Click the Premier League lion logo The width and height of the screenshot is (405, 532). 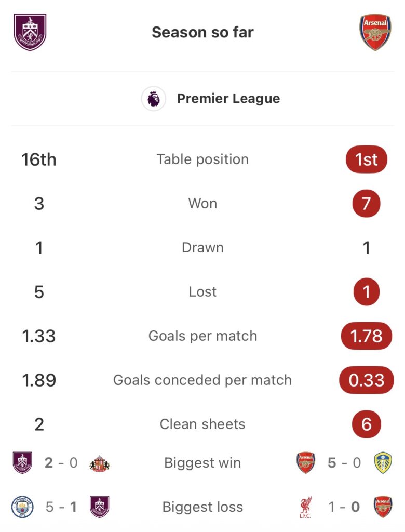click(154, 99)
